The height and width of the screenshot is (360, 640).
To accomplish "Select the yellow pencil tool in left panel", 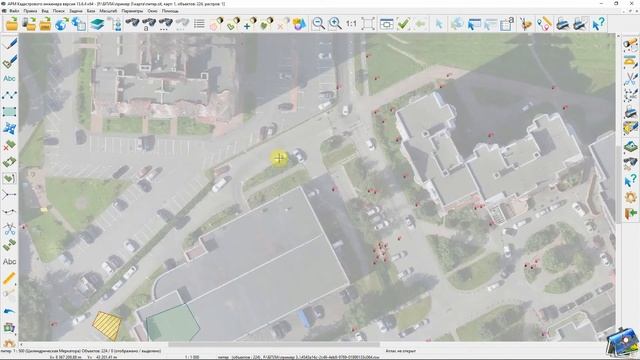I will tap(9, 278).
